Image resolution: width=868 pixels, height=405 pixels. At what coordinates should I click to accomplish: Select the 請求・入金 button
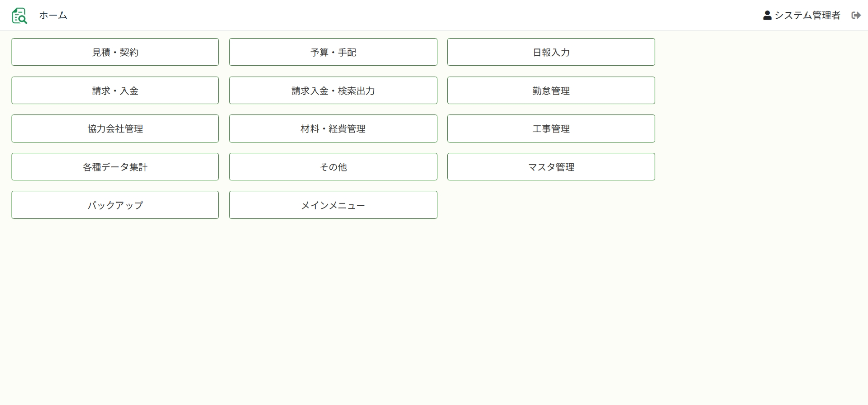pyautogui.click(x=115, y=91)
